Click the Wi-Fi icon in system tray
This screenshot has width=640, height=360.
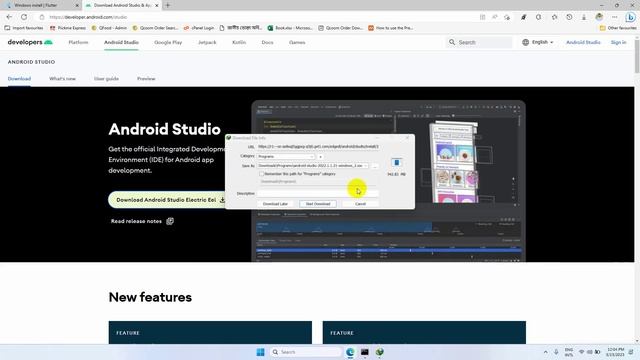coord(581,352)
